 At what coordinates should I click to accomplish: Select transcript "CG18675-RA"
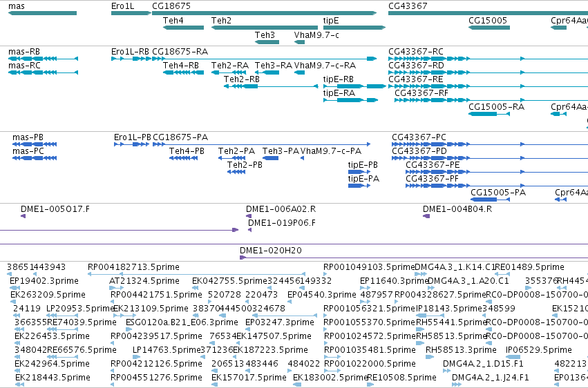pos(180,52)
